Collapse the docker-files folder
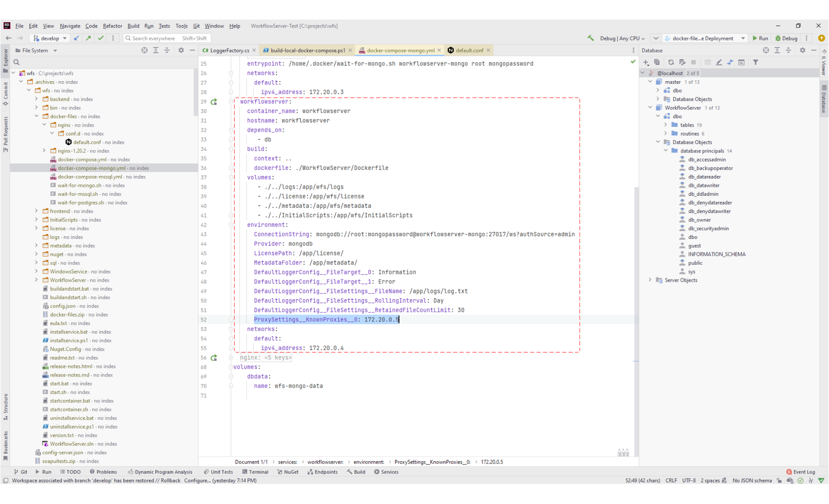The width and height of the screenshot is (829, 504). coord(37,116)
